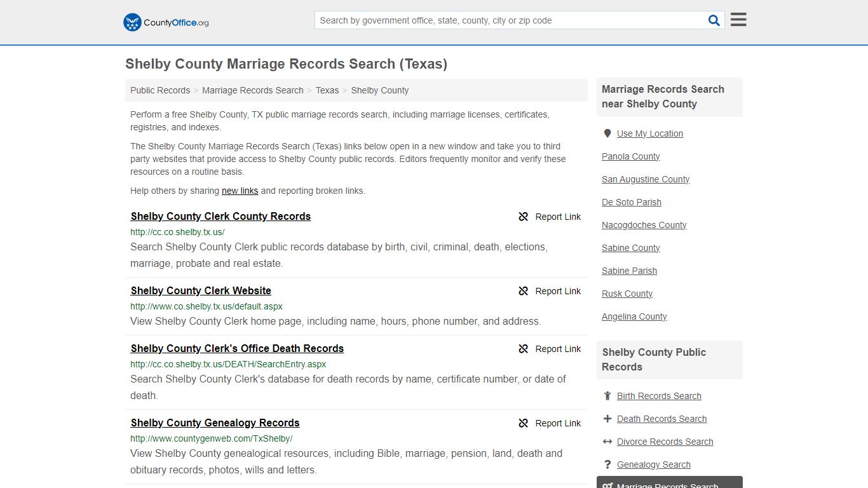Go to Marriage Records Search breadcrumb
The image size is (868, 488).
point(253,90)
